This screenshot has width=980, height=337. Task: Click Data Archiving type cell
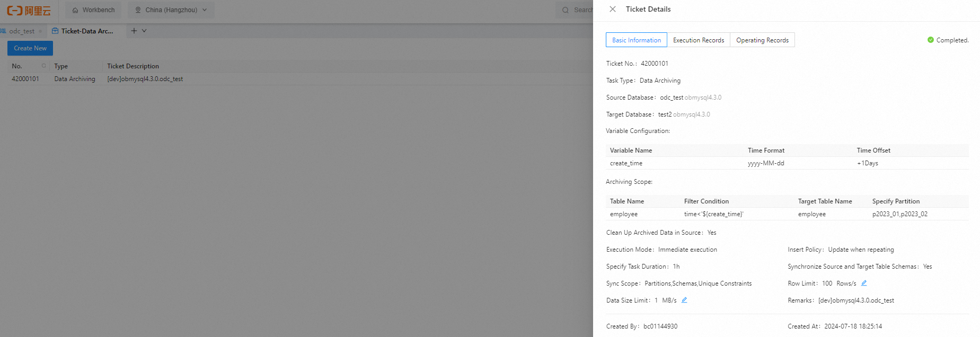(75, 79)
